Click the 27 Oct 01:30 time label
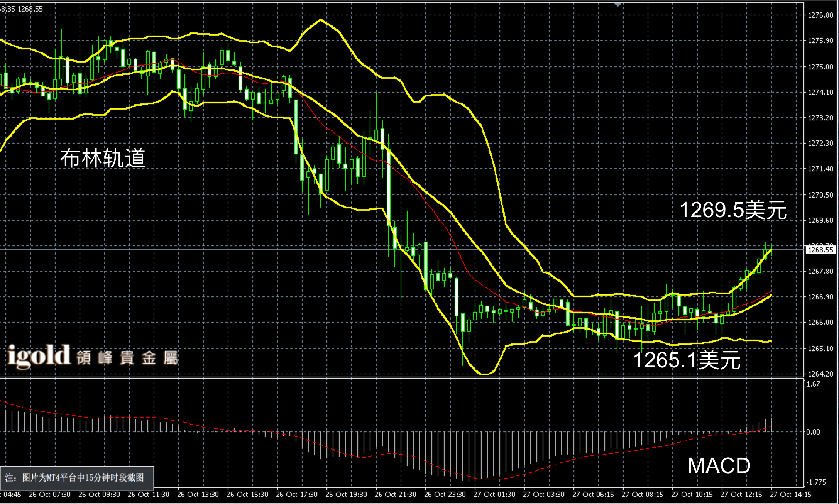Viewport: 839px width, 504px height. pos(494,494)
